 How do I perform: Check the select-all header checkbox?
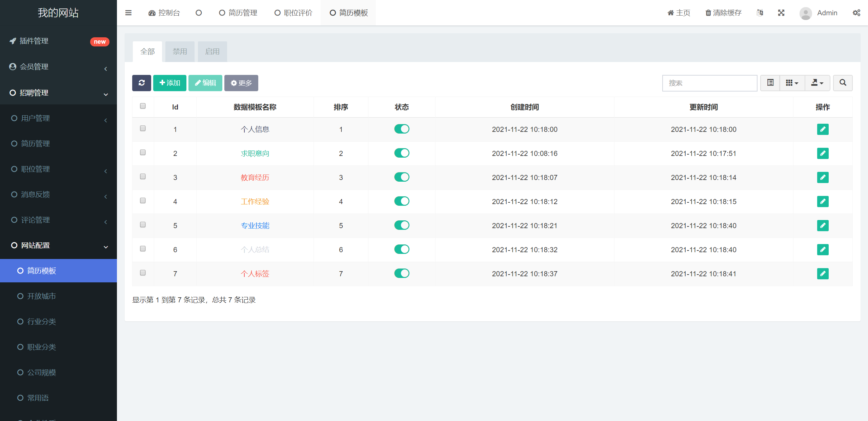(143, 106)
